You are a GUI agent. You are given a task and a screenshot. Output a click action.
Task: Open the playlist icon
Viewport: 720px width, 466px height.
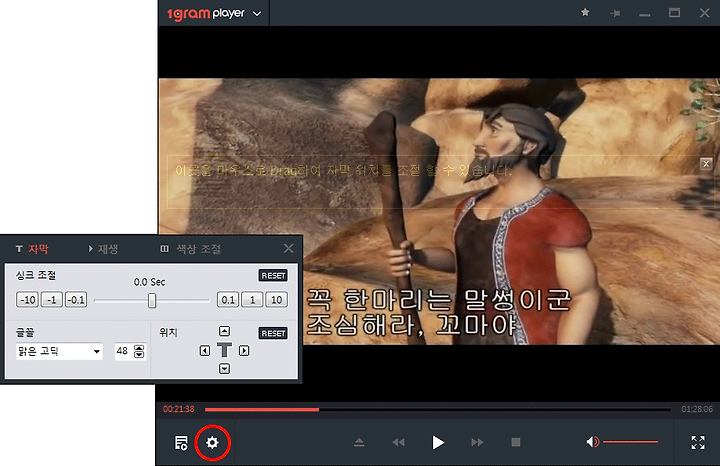click(181, 443)
